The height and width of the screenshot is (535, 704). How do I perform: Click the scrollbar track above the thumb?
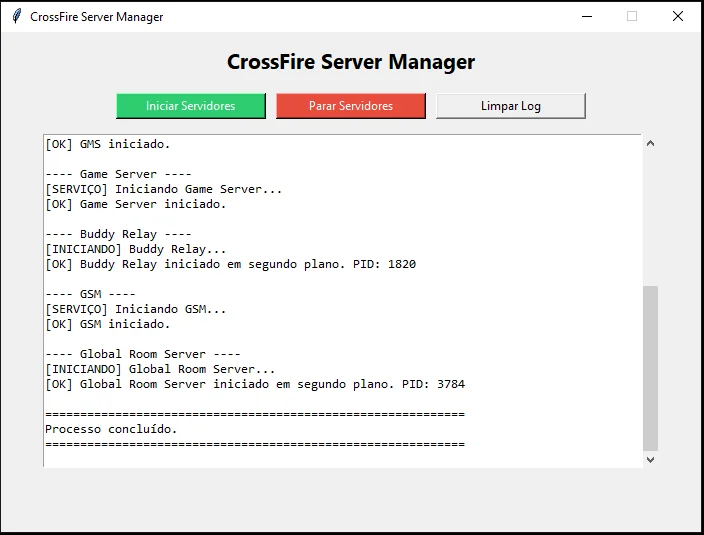point(650,219)
